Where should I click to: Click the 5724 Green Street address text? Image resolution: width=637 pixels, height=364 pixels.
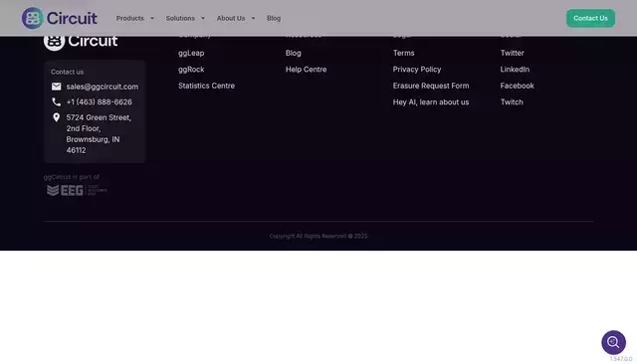[x=99, y=134]
